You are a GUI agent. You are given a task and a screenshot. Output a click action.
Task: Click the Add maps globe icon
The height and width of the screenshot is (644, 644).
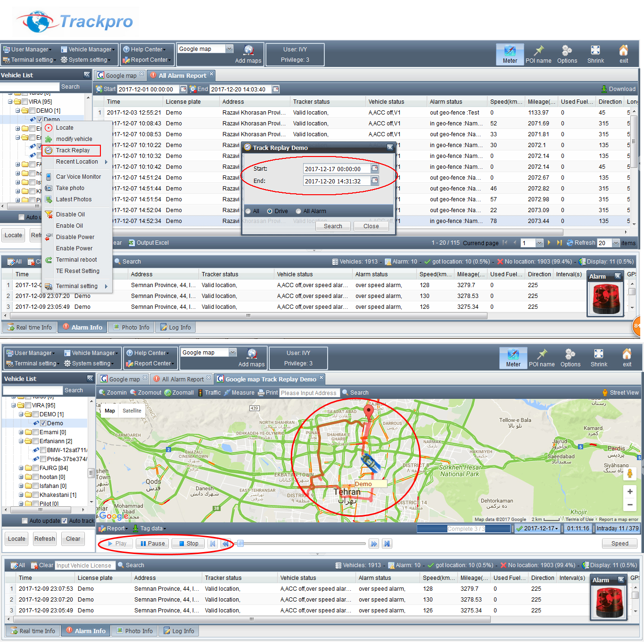[x=248, y=50]
